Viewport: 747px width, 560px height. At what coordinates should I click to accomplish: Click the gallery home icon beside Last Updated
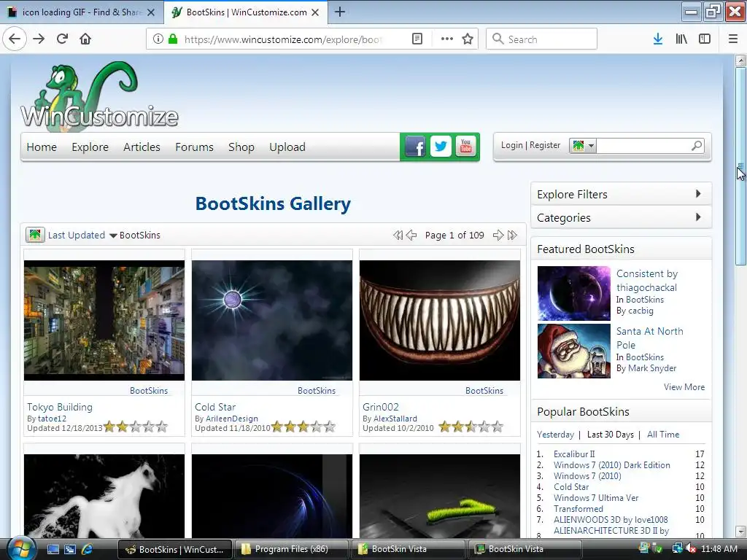(35, 235)
